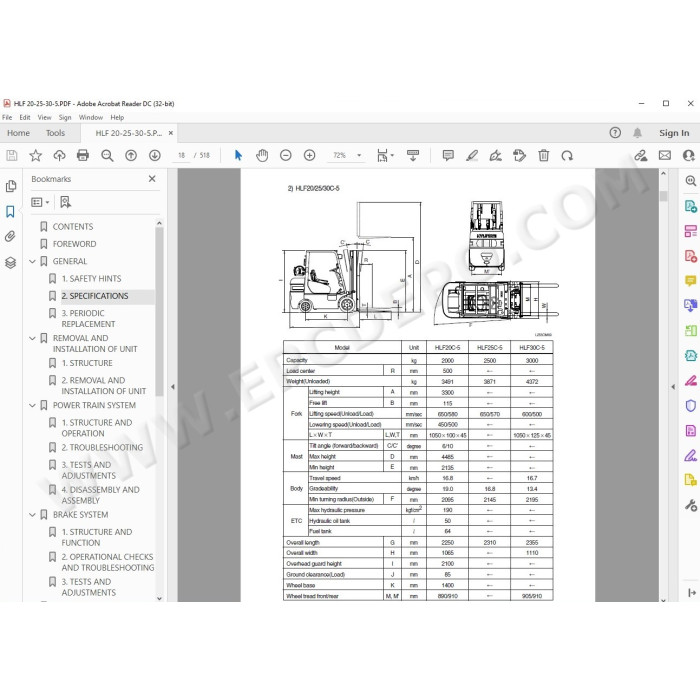Open the sign document pen tool
The height and width of the screenshot is (700, 700).
point(496,155)
